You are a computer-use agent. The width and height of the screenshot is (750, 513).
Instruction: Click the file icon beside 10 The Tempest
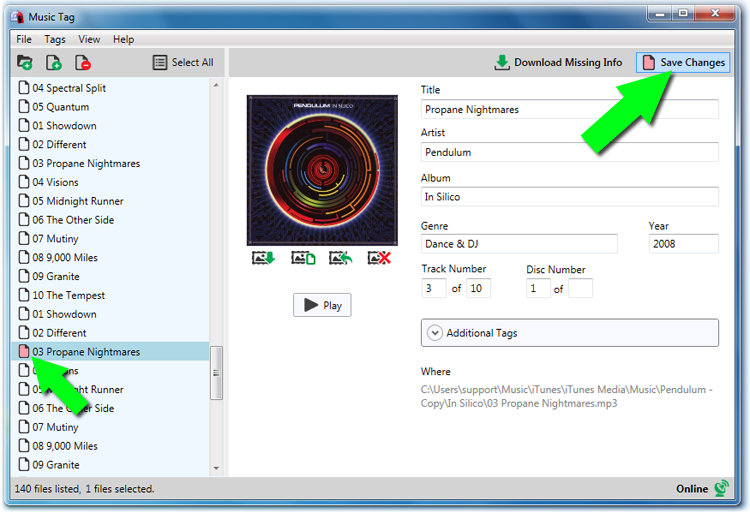pos(24,295)
